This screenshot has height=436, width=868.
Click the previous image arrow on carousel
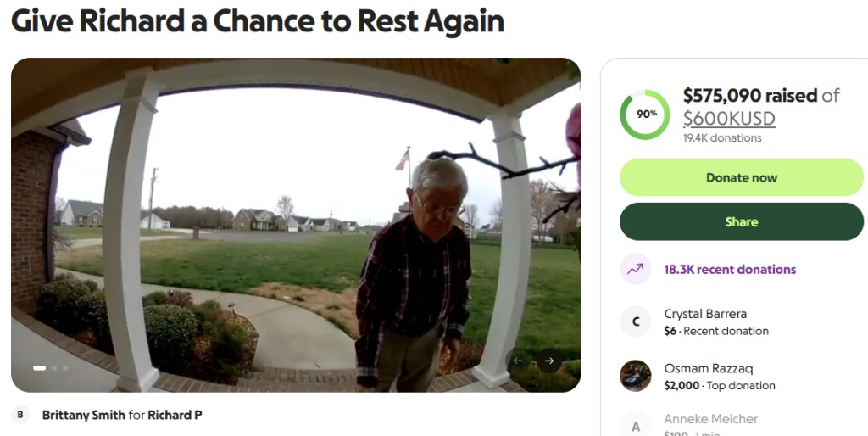pos(518,361)
